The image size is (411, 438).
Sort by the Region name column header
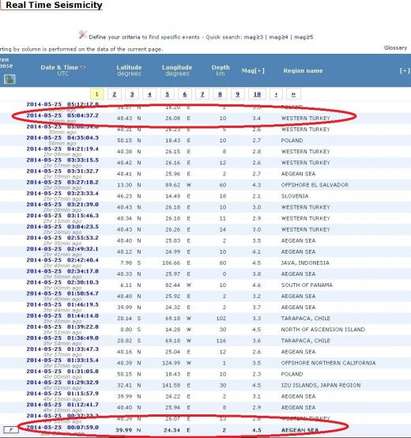tap(303, 70)
